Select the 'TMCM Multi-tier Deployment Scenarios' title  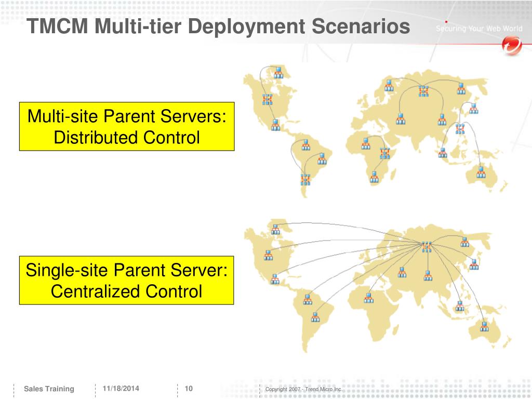[x=218, y=26]
